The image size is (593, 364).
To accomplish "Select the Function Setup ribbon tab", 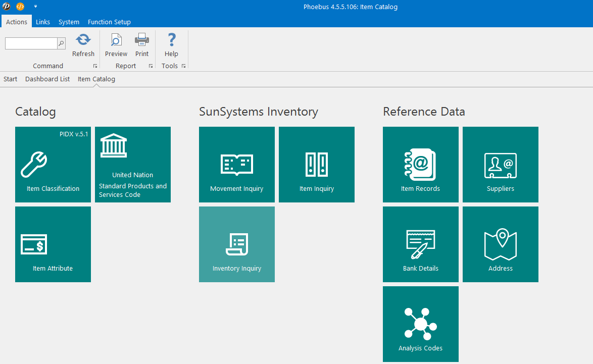I will [x=109, y=22].
